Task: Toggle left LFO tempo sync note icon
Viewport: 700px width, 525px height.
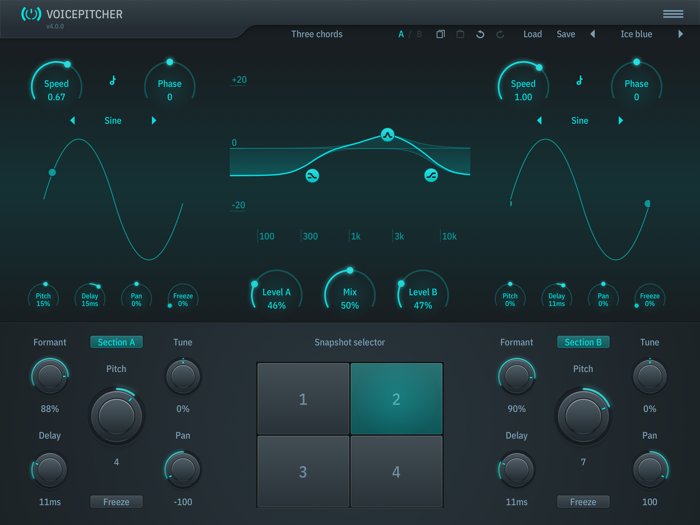Action: point(113,81)
